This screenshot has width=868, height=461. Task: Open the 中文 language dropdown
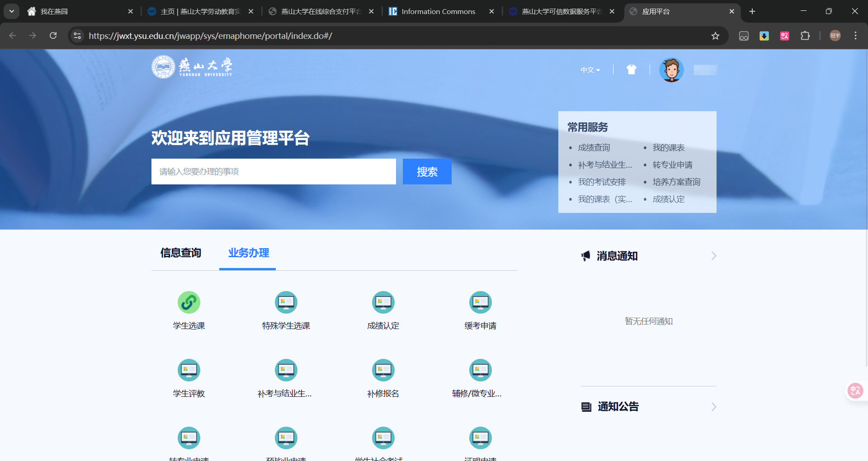tap(590, 70)
